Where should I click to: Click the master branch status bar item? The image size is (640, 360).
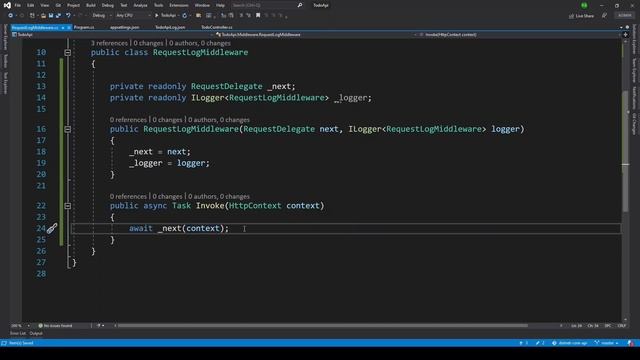606,343
